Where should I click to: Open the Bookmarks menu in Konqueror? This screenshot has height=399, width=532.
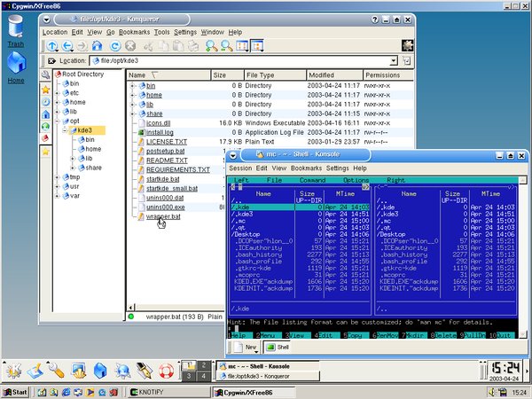135,32
